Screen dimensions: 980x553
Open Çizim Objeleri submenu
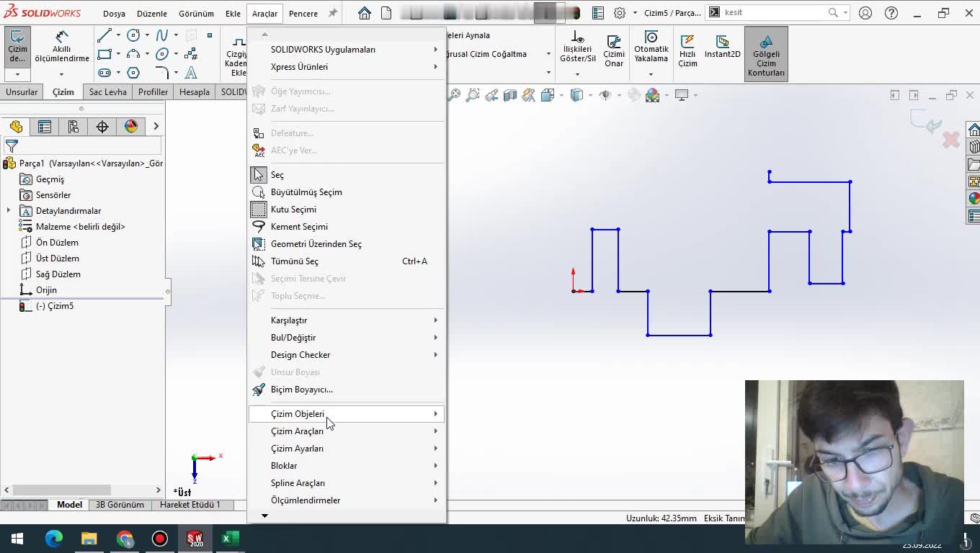coord(347,414)
